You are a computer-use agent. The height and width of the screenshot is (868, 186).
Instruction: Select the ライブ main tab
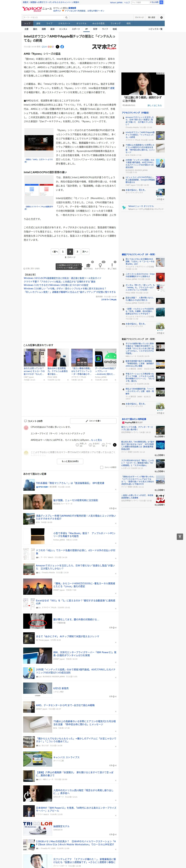point(49,24)
